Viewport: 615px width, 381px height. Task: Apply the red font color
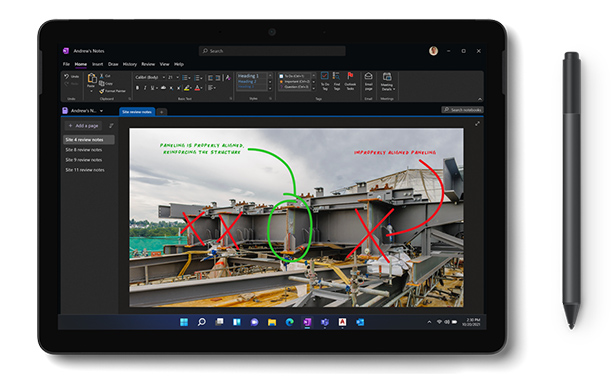[197, 88]
